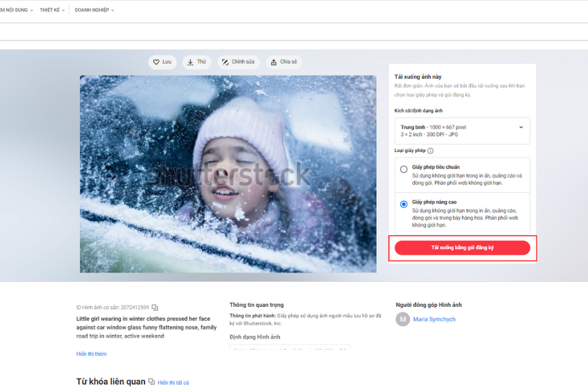Viewport: 588px width, 392px height.
Task: Select the Giấy phép tiêu chuẩn license
Action: point(403,168)
